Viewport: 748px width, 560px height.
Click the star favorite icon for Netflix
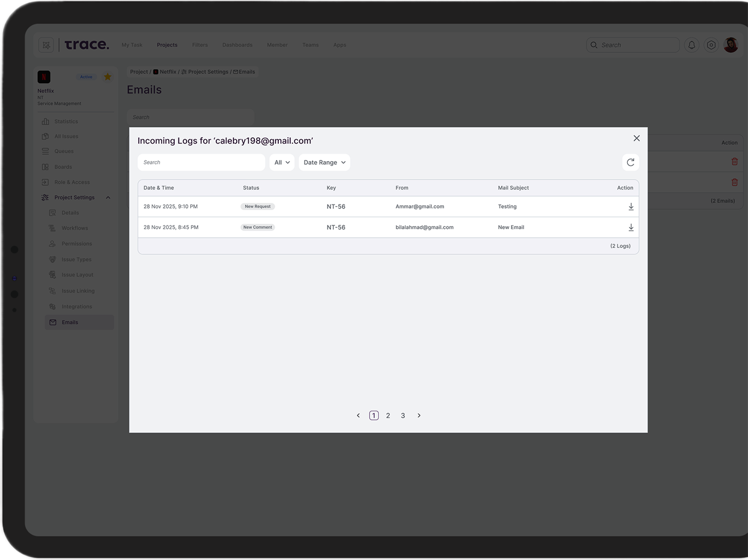pos(107,77)
